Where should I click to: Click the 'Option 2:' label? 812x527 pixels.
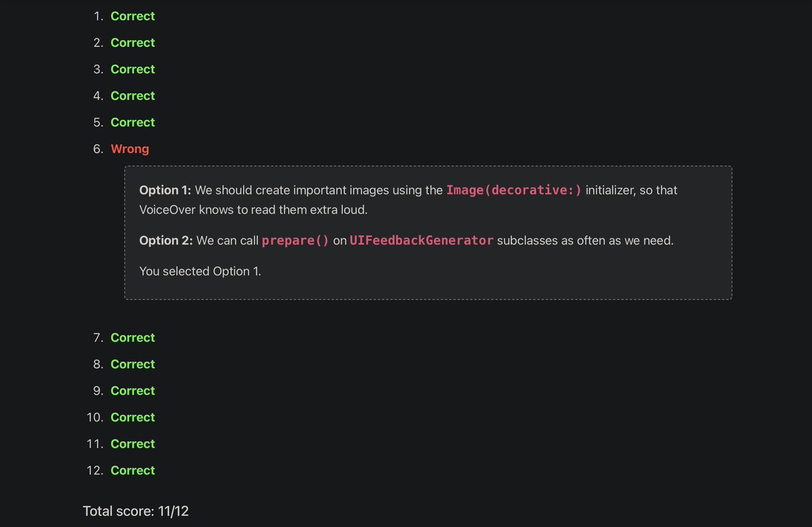[x=166, y=240]
